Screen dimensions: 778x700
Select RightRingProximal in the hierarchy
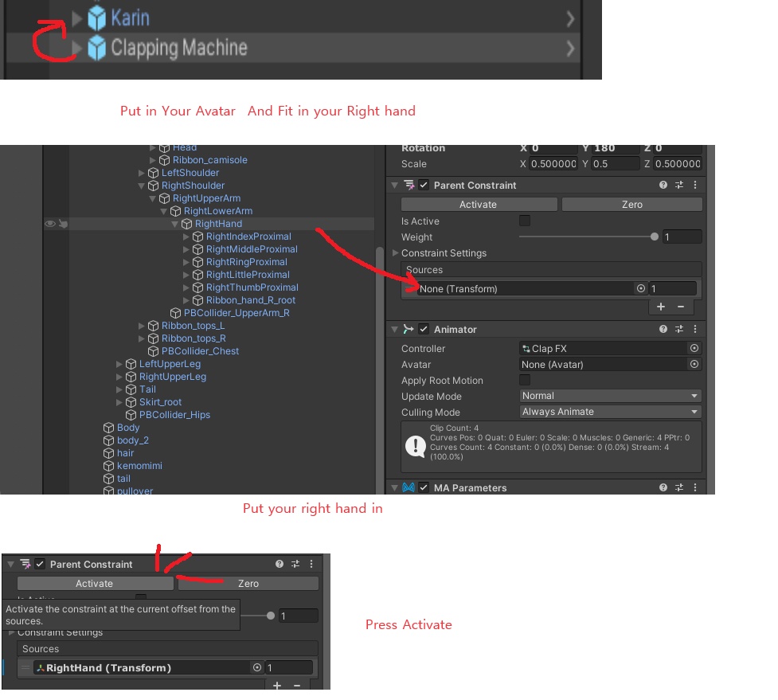click(x=247, y=262)
